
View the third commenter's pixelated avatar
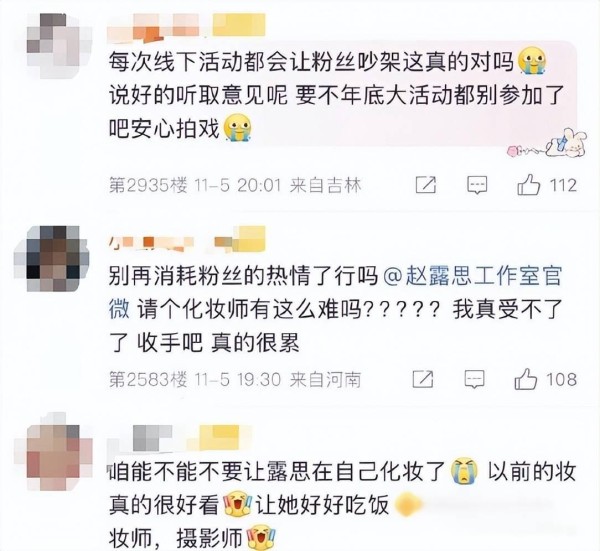[x=54, y=452]
